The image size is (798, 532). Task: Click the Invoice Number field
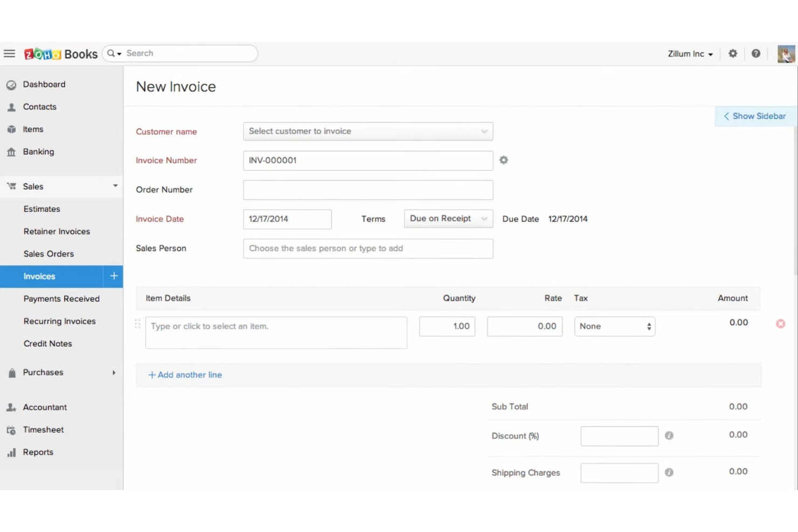(368, 161)
